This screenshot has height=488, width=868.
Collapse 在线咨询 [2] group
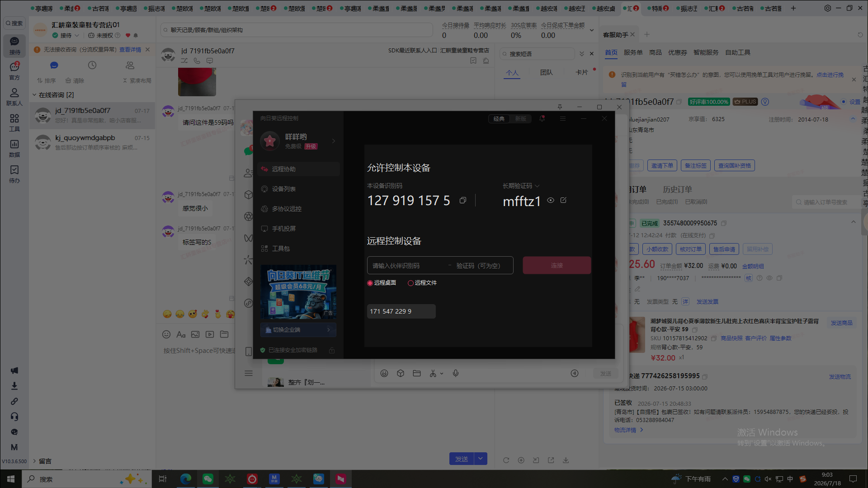point(34,95)
